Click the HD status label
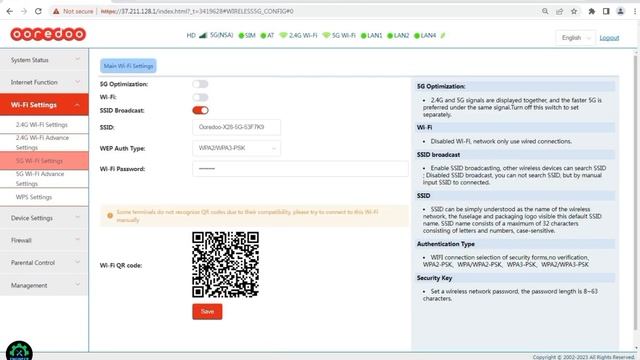640x360 pixels. tap(191, 36)
